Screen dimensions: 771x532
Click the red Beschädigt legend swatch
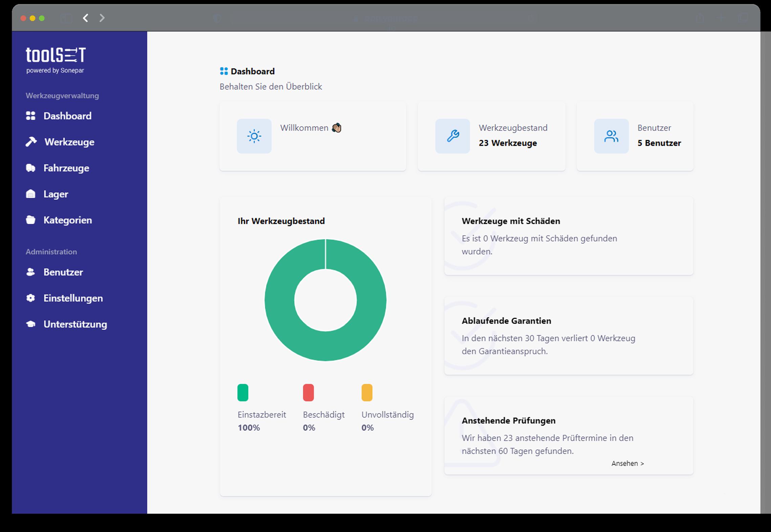click(308, 392)
